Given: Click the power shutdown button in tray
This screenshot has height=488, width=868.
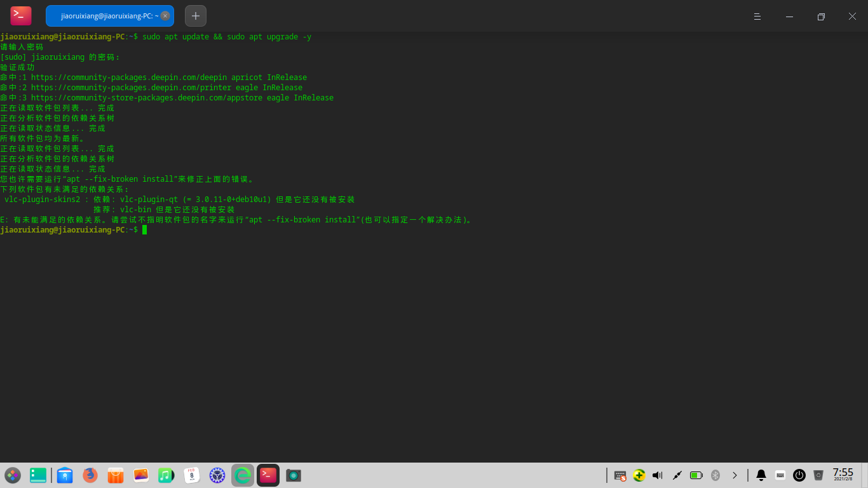Looking at the screenshot, I should 799,475.
